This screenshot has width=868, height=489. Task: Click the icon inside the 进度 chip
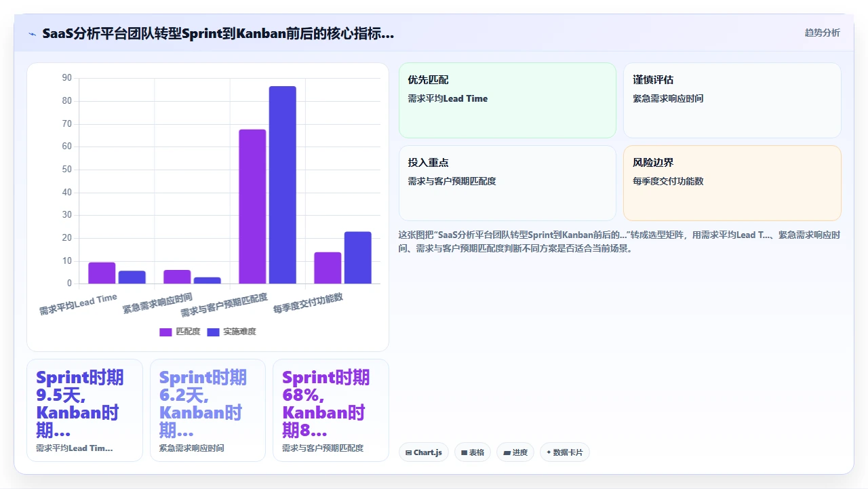point(507,452)
